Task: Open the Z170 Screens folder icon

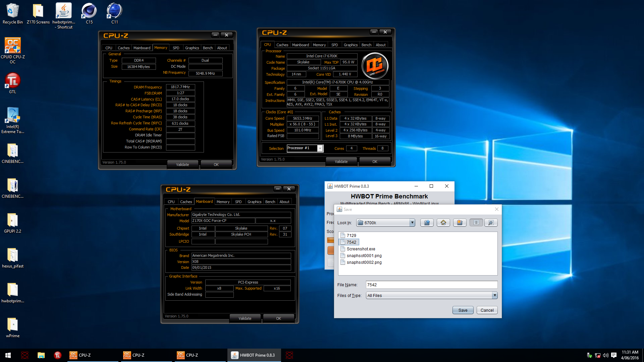Action: 38,14
